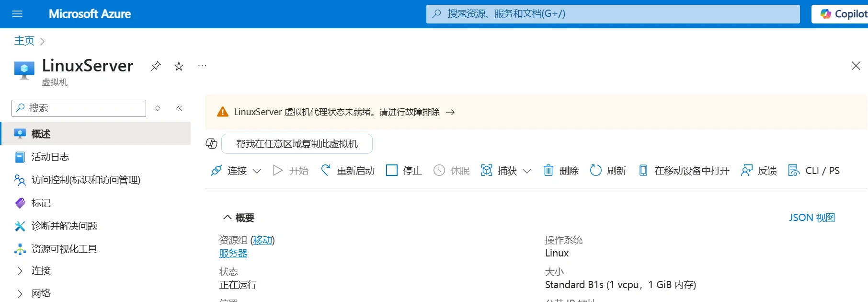Focus the global resource search box
This screenshot has width=868, height=302.
(613, 14)
